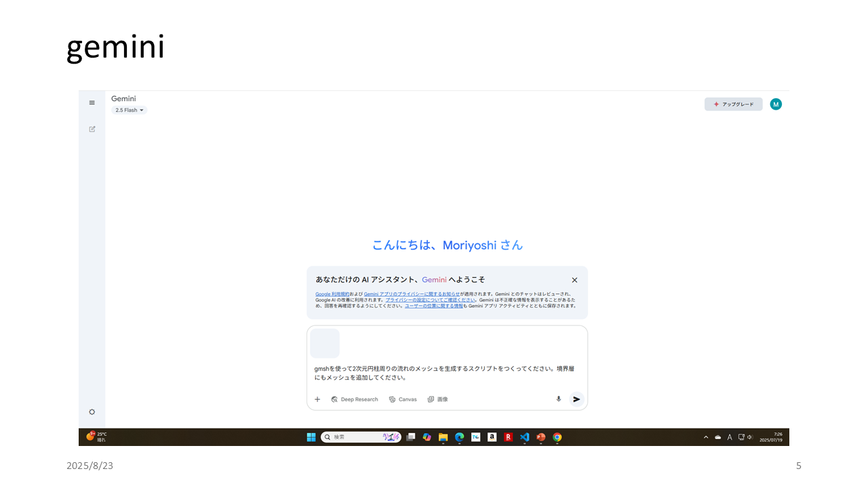Click the IME input mode A indicator
Screen dimensions: 868x488
coord(730,437)
